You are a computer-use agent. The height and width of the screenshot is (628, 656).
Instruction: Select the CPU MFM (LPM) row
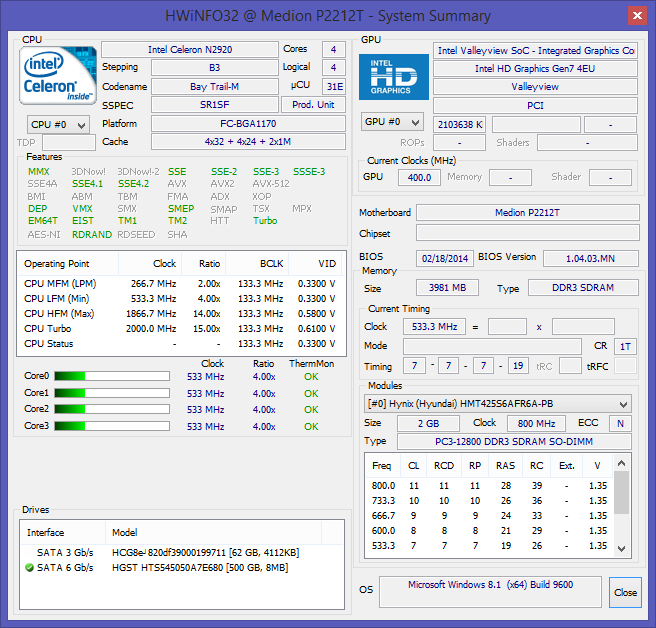[180, 284]
